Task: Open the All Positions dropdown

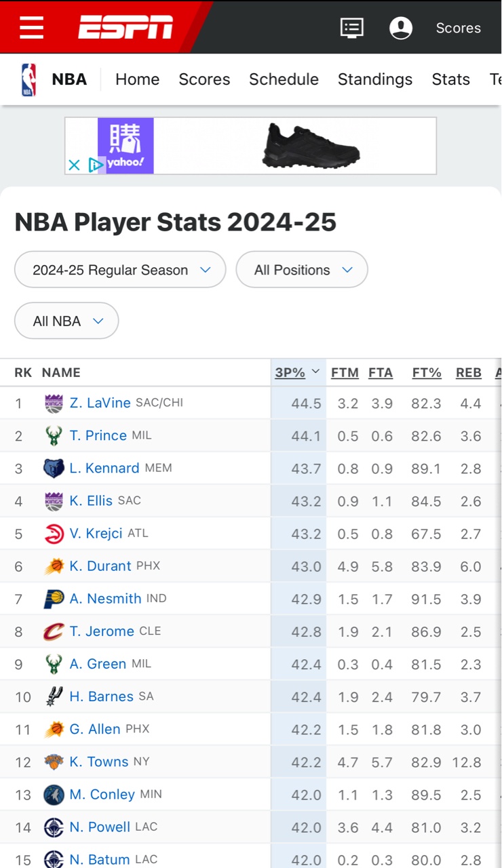Action: point(302,270)
